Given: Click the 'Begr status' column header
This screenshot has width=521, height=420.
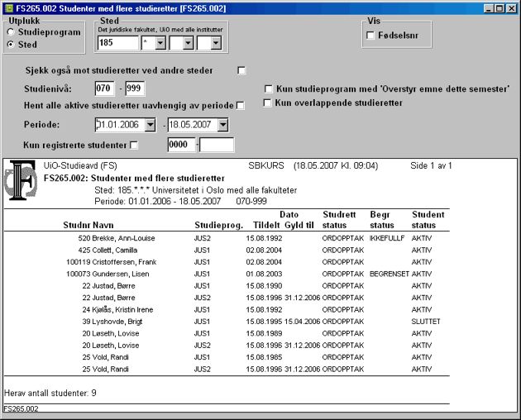Looking at the screenshot, I should click(382, 220).
